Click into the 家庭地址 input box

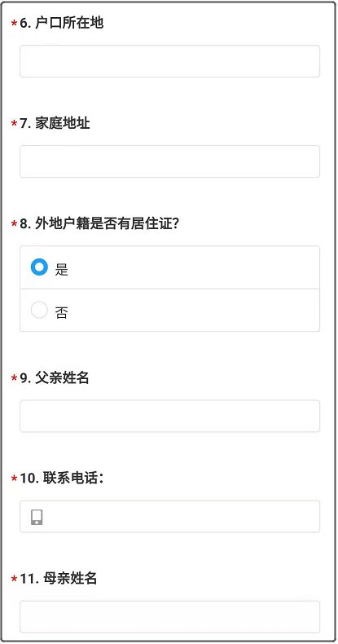(x=170, y=161)
